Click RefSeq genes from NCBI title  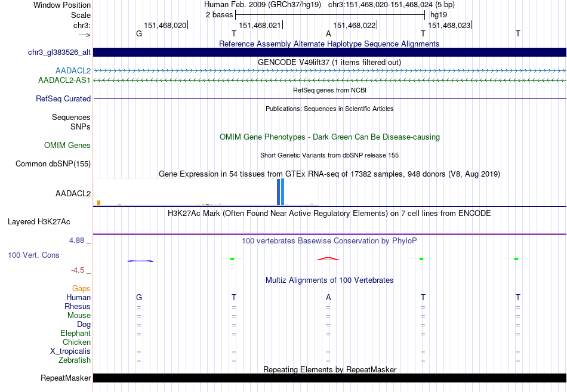click(x=330, y=90)
